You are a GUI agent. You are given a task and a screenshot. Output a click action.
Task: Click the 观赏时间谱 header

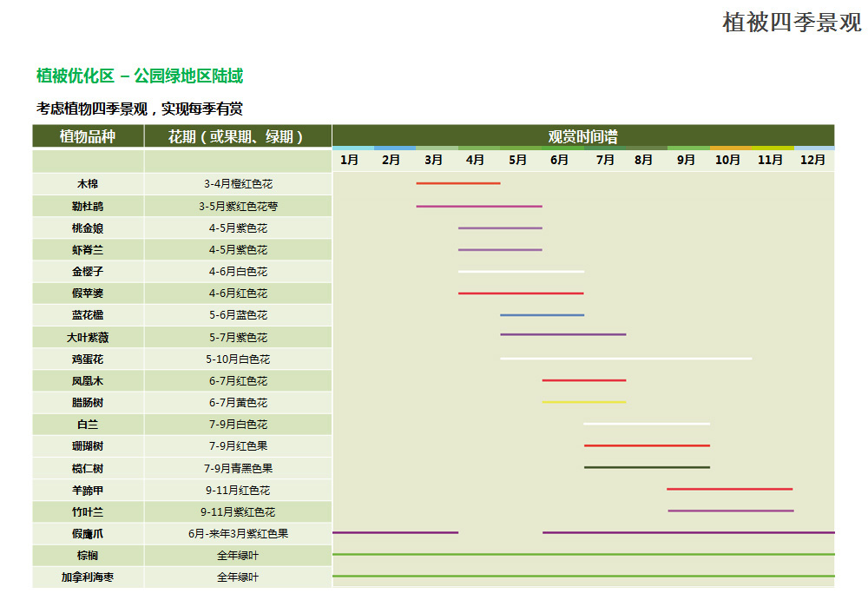[x=583, y=136]
